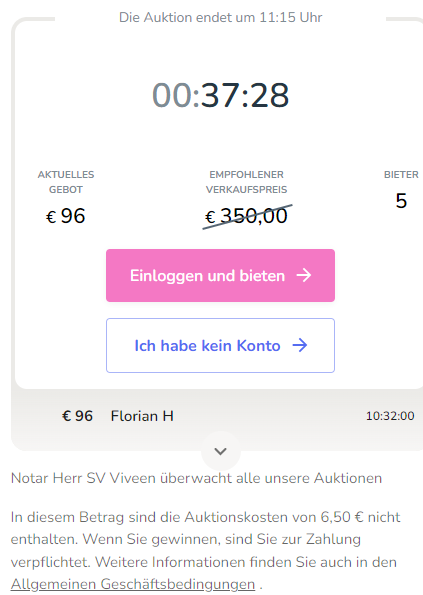Click the euro symbol beside current bid

(x=51, y=217)
